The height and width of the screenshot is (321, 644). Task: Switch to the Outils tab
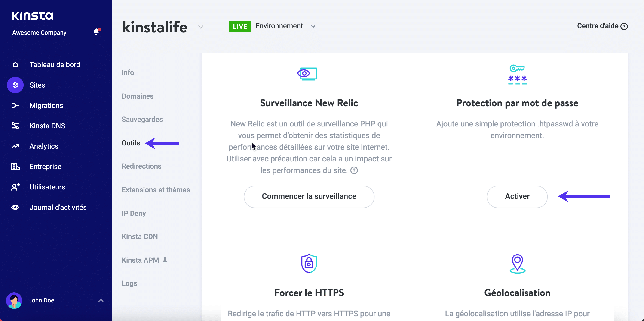tap(131, 143)
